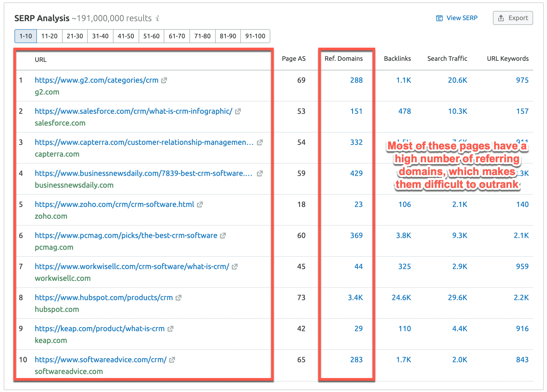Open external link icon for keap URL
The height and width of the screenshot is (392, 547).
170,329
